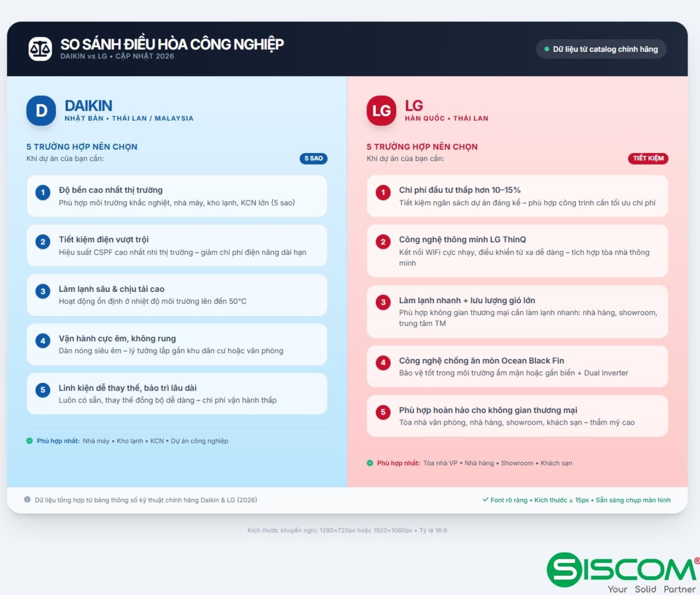This screenshot has width=700, height=595.
Task: Click the 'DAIKIN' brand heading
Action: 88,106
